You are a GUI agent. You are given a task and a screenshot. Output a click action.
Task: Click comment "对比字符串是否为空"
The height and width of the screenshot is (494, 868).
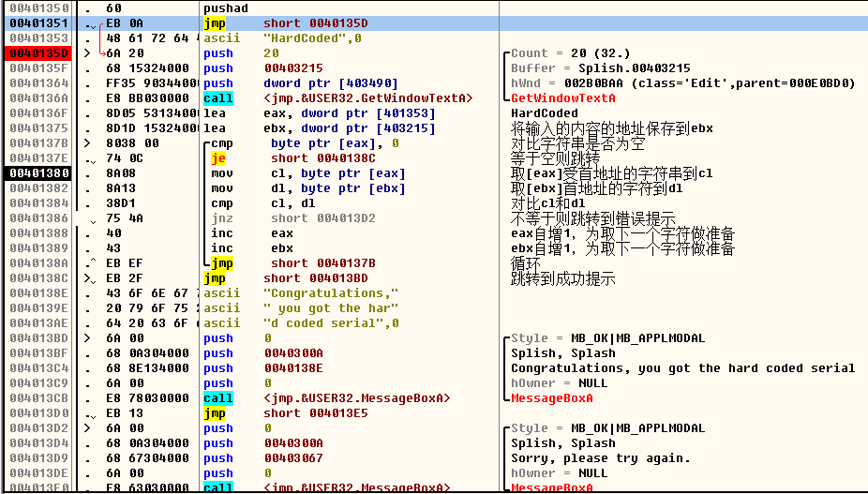pos(578,143)
